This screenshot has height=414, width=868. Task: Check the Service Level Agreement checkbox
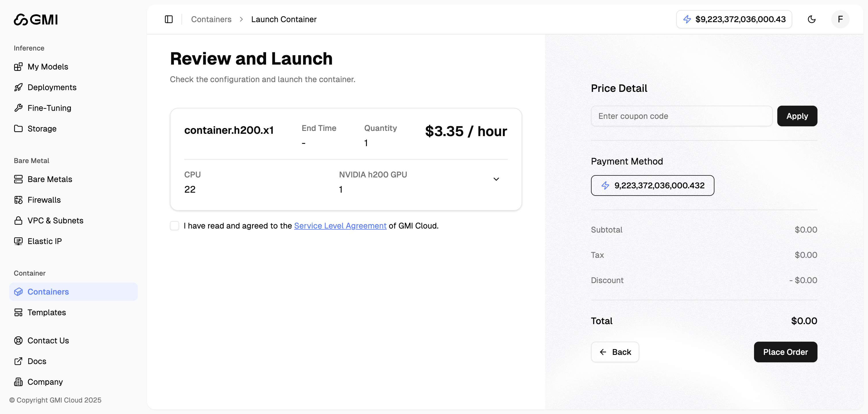(x=175, y=226)
